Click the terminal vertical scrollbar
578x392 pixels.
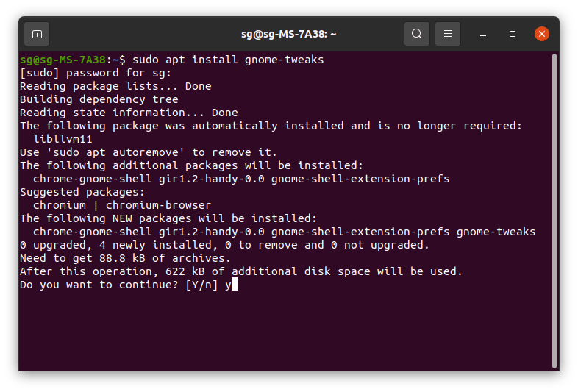pyautogui.click(x=554, y=210)
